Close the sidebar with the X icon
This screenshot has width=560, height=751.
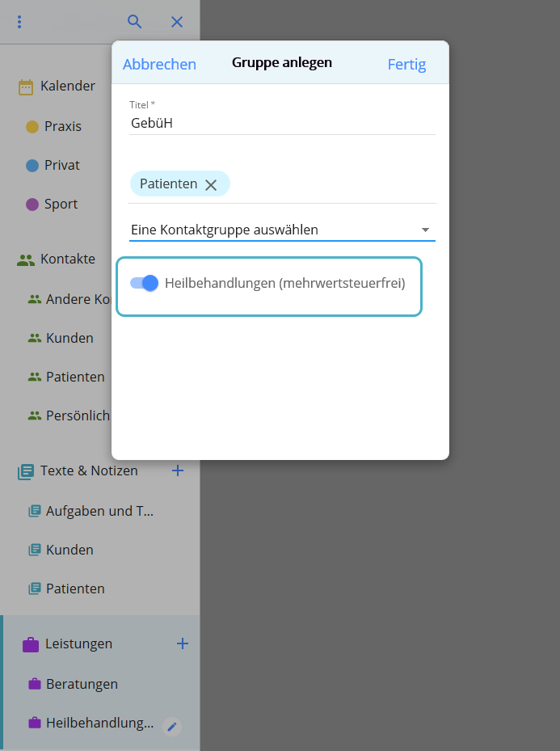pyautogui.click(x=177, y=22)
